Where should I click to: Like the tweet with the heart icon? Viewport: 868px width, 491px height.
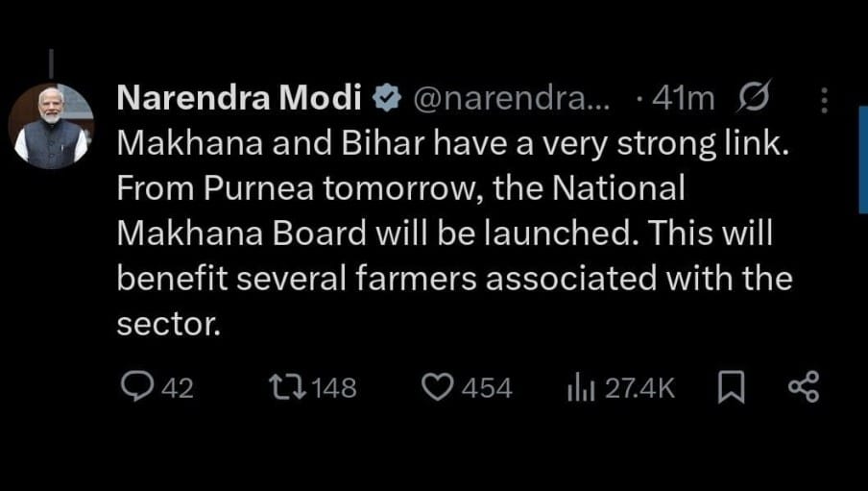[x=438, y=387]
